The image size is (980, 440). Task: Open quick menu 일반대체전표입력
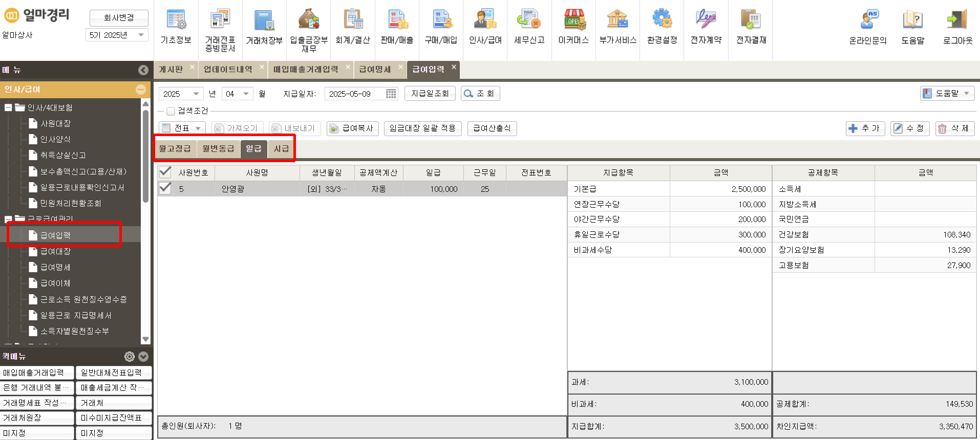coord(114,372)
